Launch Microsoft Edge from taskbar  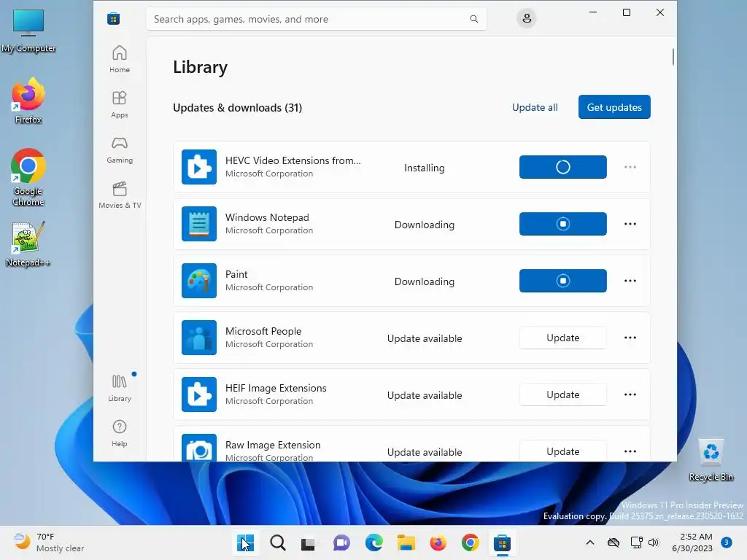(374, 542)
